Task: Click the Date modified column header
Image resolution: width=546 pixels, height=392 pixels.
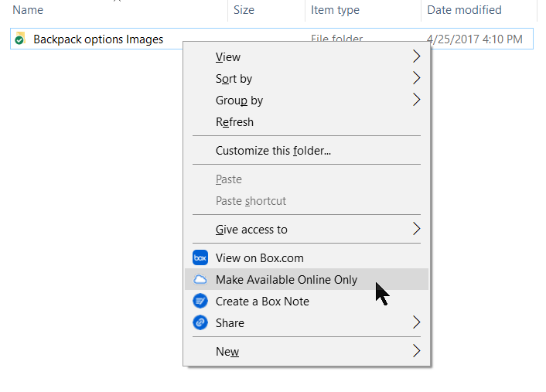Action: (464, 10)
